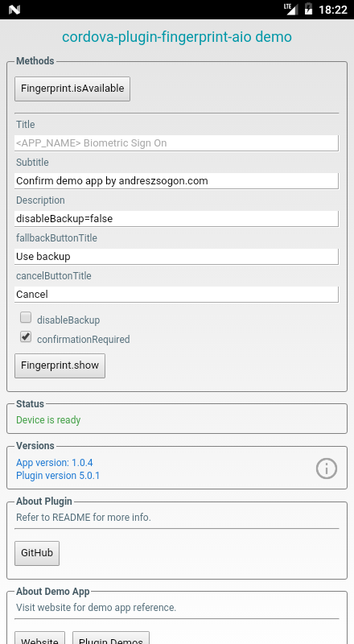The height and width of the screenshot is (644, 354).
Task: Focus the cancelButtonTitle Cancel field
Action: pos(176,295)
